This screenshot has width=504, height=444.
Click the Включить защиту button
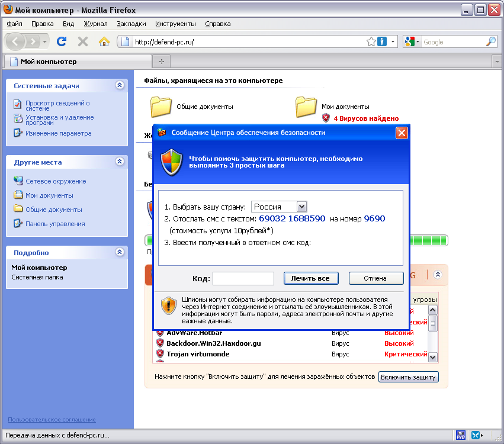[408, 377]
